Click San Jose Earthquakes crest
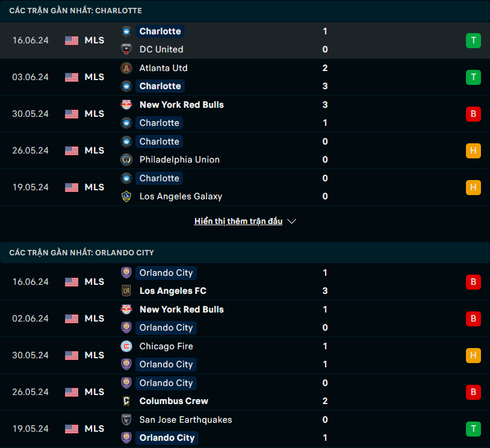This screenshot has height=448, width=490. tap(126, 420)
